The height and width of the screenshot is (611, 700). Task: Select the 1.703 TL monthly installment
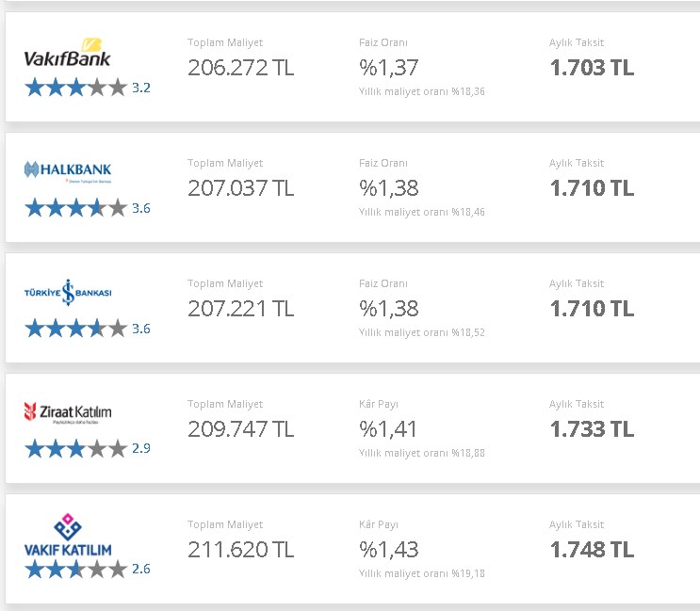pyautogui.click(x=592, y=68)
